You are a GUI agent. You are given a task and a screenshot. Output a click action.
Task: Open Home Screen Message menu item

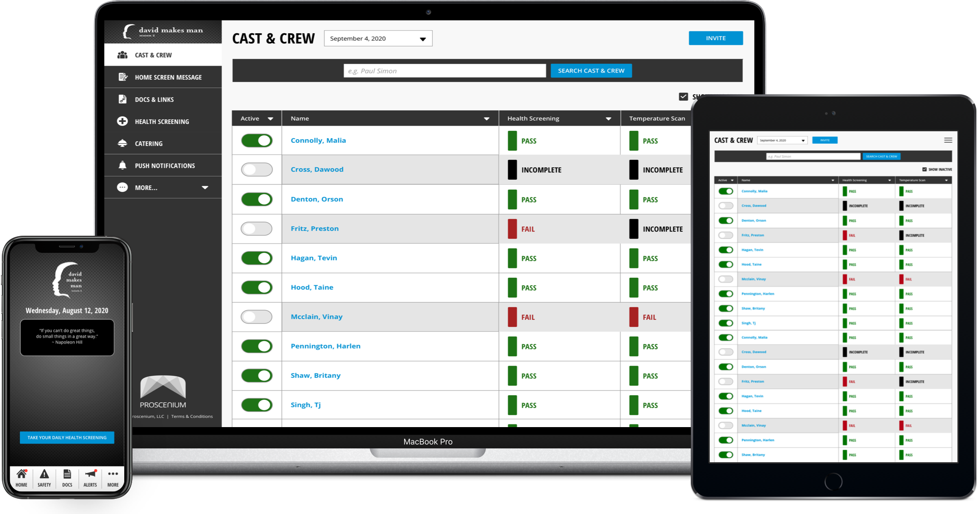click(x=168, y=77)
